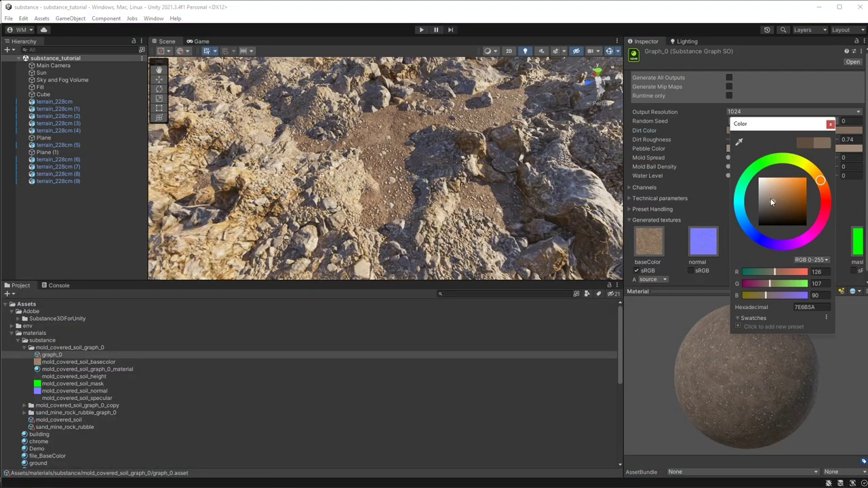The width and height of the screenshot is (868, 488).
Task: Open the Window menu
Action: point(153,18)
